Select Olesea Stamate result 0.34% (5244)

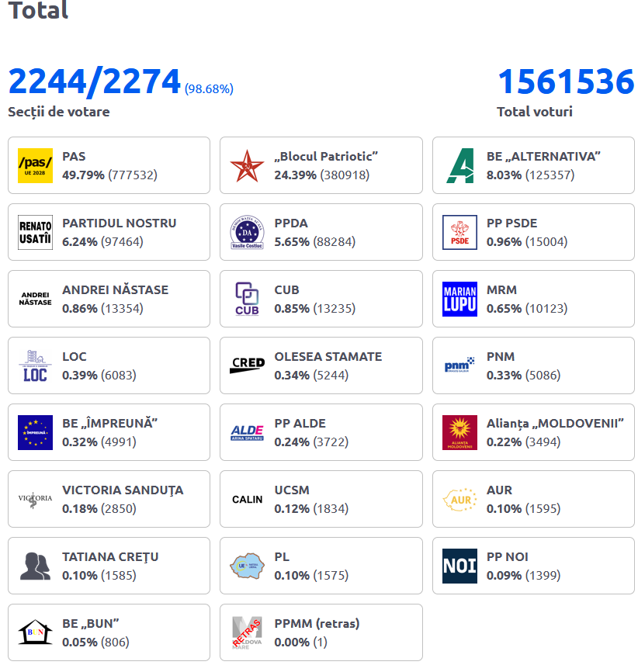312,376
